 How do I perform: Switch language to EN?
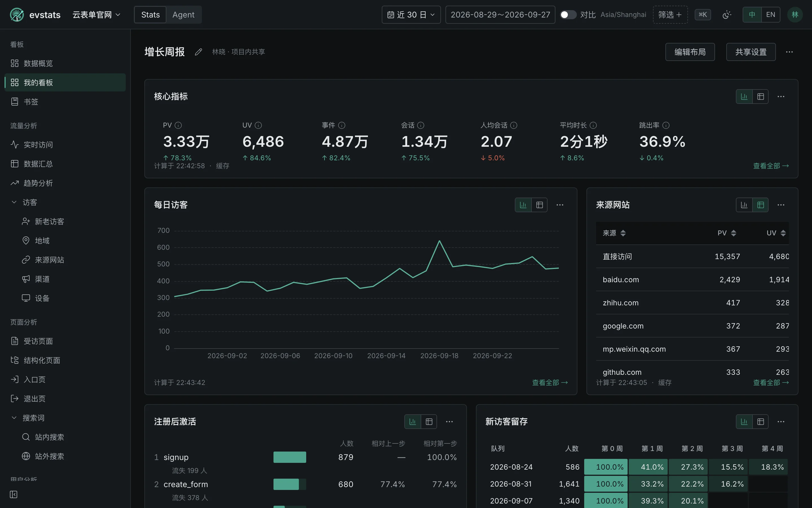pos(770,15)
